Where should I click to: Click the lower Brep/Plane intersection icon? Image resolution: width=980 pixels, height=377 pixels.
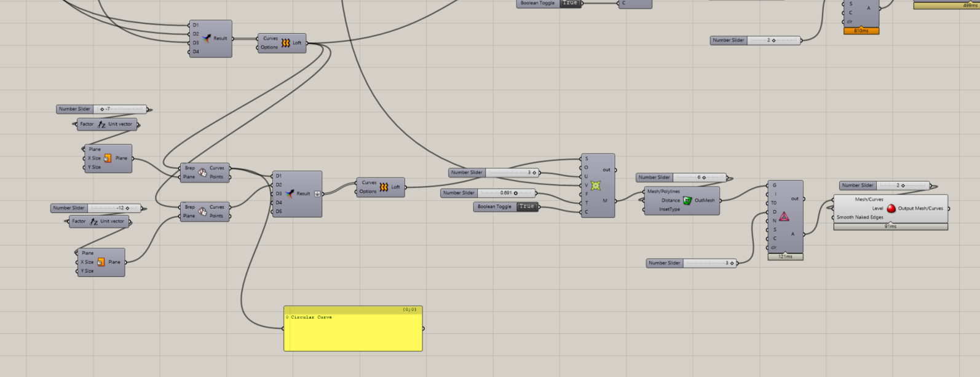click(202, 212)
